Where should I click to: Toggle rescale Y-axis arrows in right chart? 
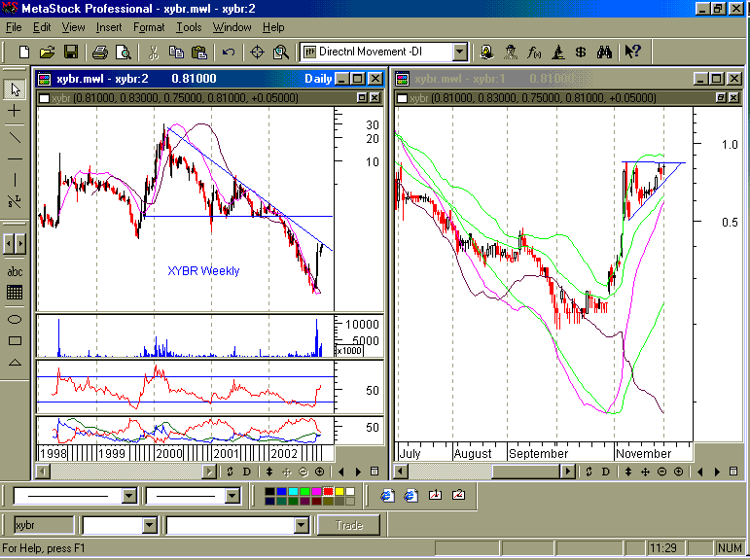point(628,472)
